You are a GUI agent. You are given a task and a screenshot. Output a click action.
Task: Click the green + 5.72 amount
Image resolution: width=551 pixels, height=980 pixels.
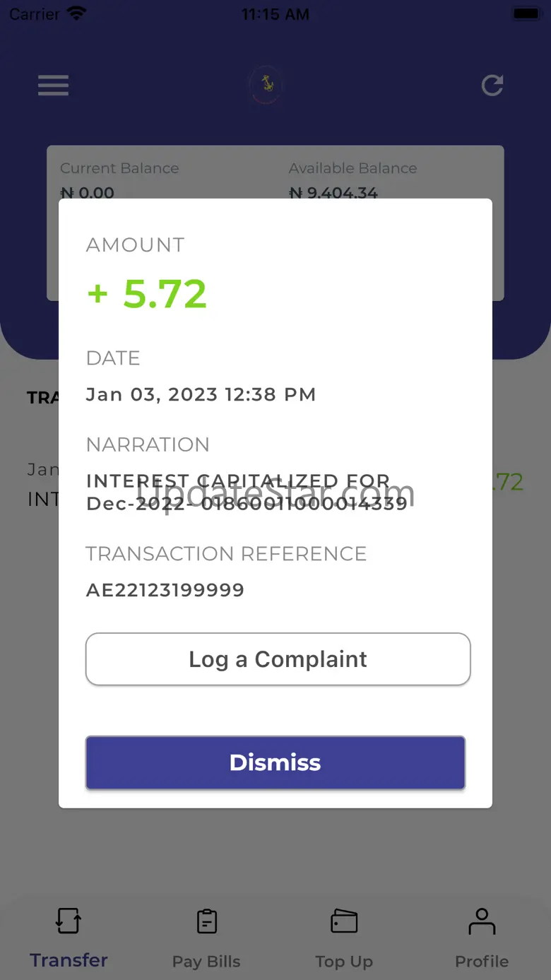pos(147,294)
